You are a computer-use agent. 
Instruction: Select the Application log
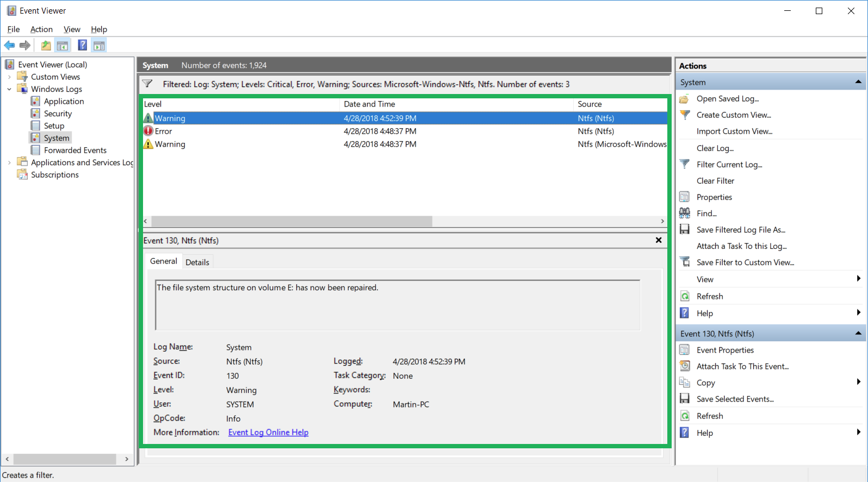tap(64, 102)
